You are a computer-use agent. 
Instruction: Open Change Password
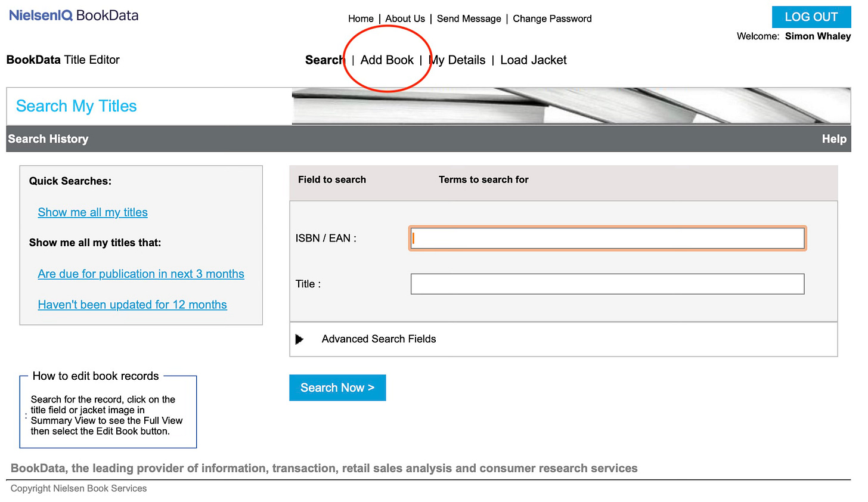[552, 18]
